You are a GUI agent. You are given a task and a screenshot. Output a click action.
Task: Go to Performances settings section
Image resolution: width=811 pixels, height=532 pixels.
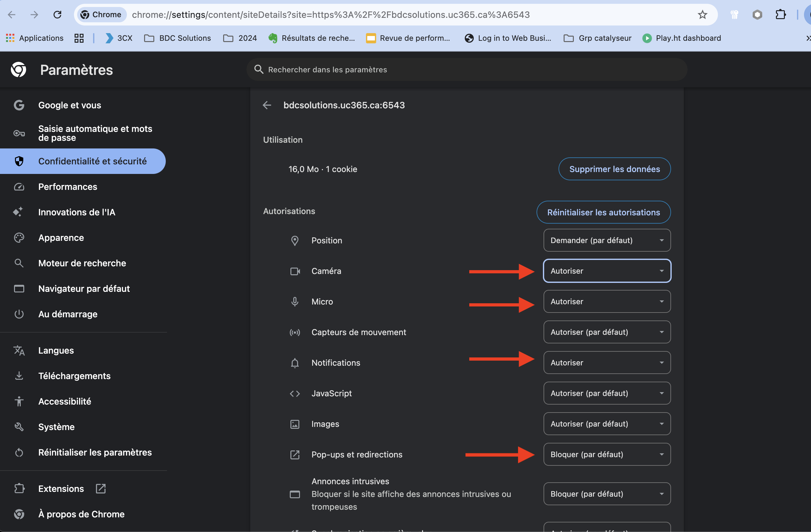click(x=68, y=187)
